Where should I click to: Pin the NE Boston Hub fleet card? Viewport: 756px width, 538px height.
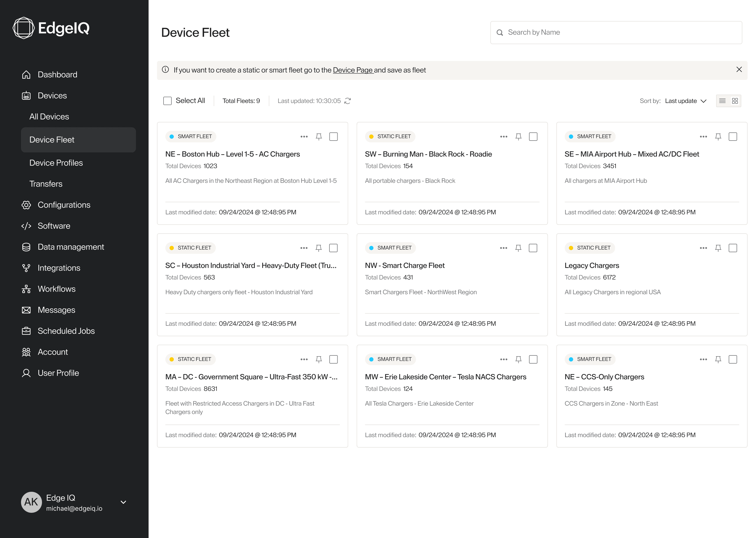(318, 137)
